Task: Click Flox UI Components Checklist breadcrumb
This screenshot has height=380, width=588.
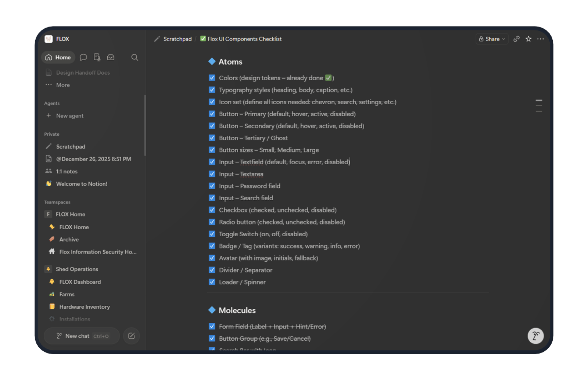Action: click(244, 39)
